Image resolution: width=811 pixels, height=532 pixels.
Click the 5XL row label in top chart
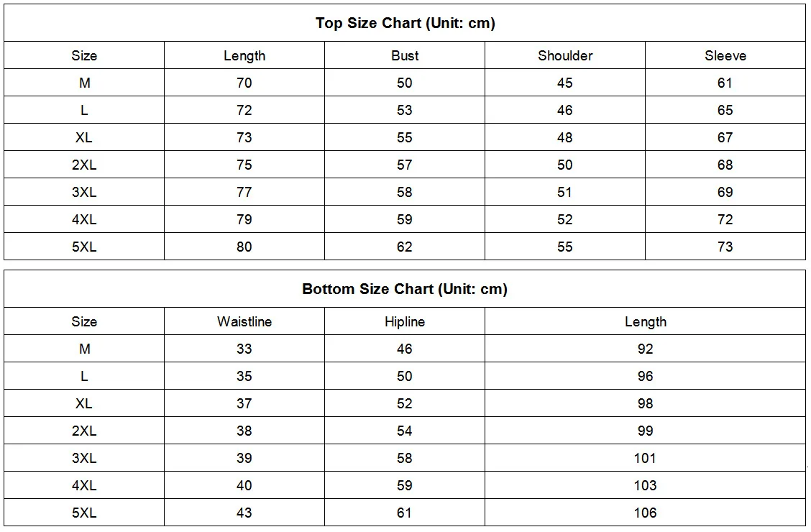click(84, 247)
